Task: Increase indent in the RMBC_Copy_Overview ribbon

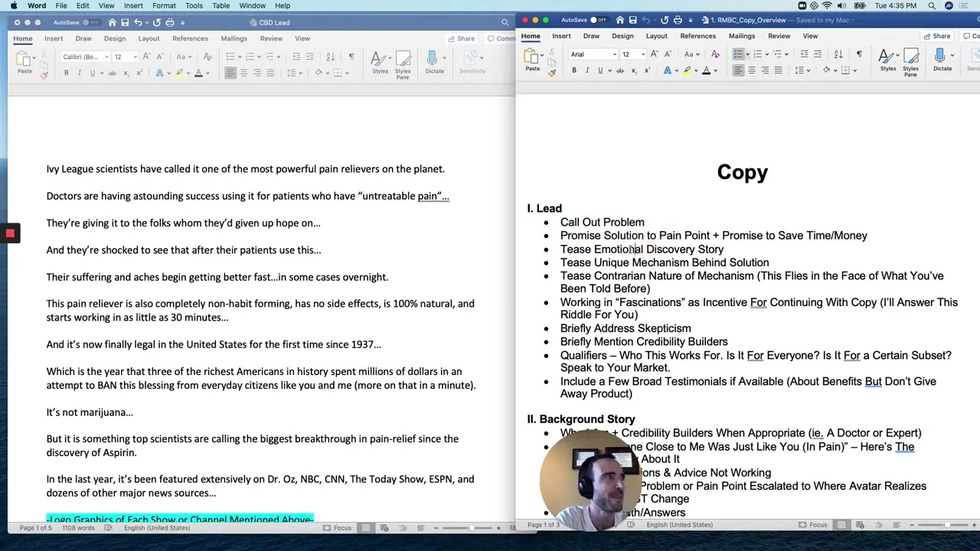Action: tap(818, 54)
